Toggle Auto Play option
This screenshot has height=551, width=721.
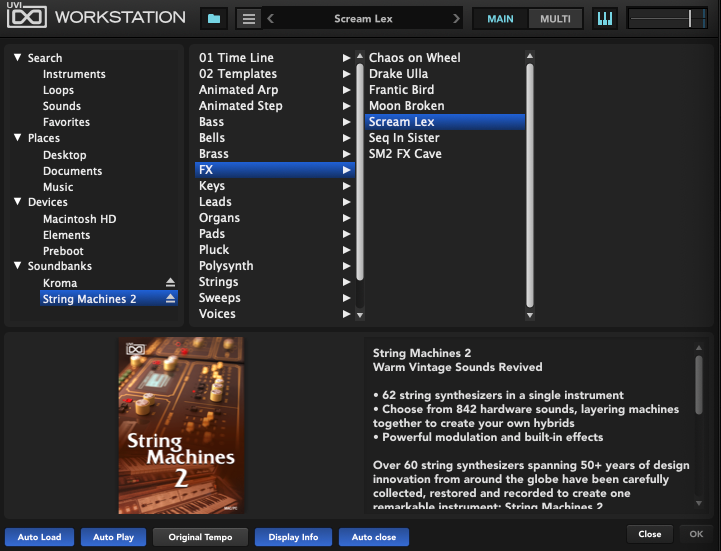(114, 537)
